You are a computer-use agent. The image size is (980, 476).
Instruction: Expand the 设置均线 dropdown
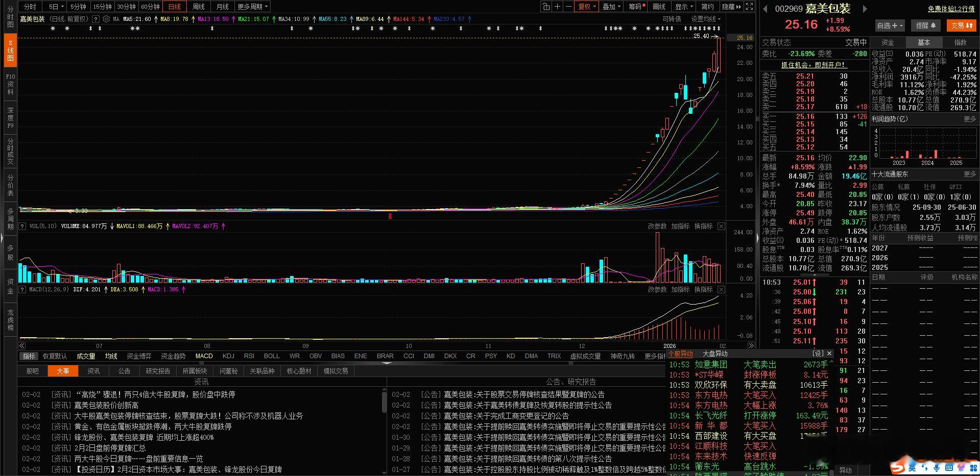point(706,19)
